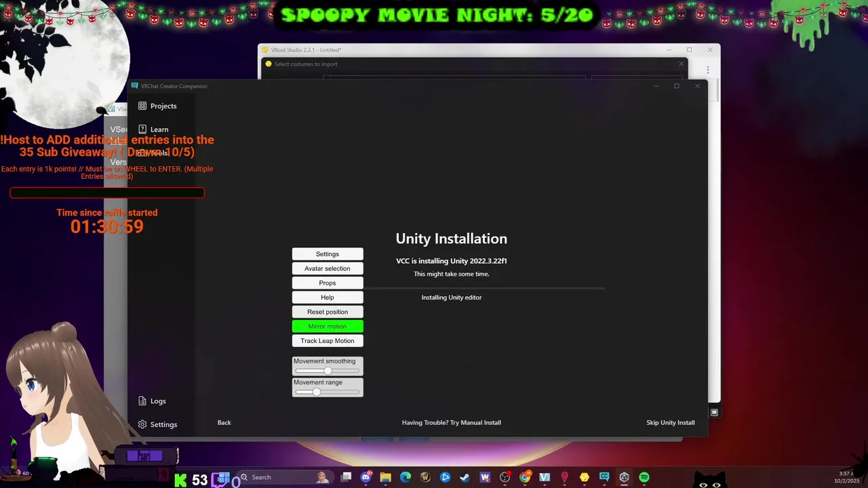Go Back from Unity Installation
The height and width of the screenshot is (488, 868).
click(224, 422)
